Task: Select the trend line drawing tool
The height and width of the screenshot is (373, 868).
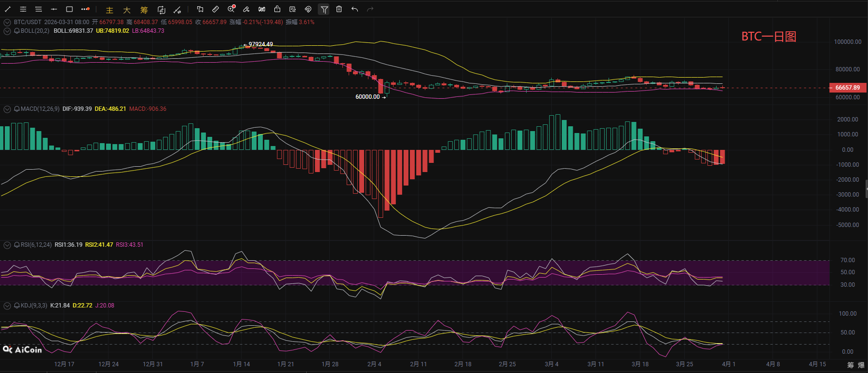Action: point(8,9)
